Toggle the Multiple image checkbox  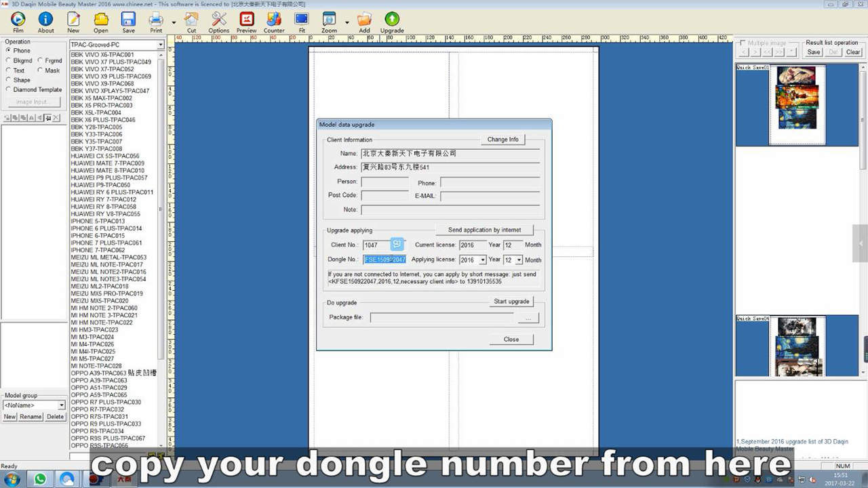(x=743, y=43)
